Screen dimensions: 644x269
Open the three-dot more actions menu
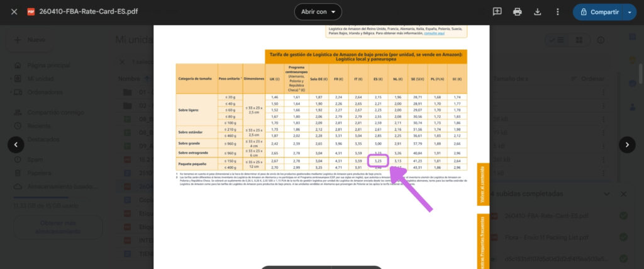557,12
